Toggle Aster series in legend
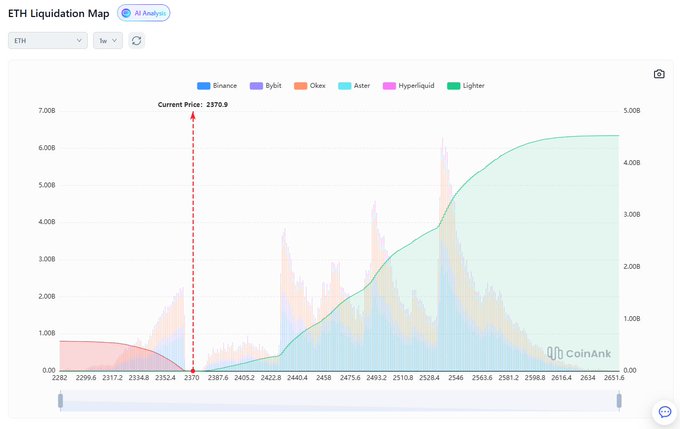The width and height of the screenshot is (680, 429). pyautogui.click(x=354, y=85)
